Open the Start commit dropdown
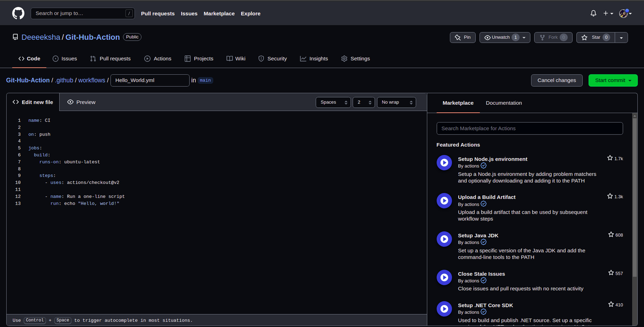 coord(613,80)
